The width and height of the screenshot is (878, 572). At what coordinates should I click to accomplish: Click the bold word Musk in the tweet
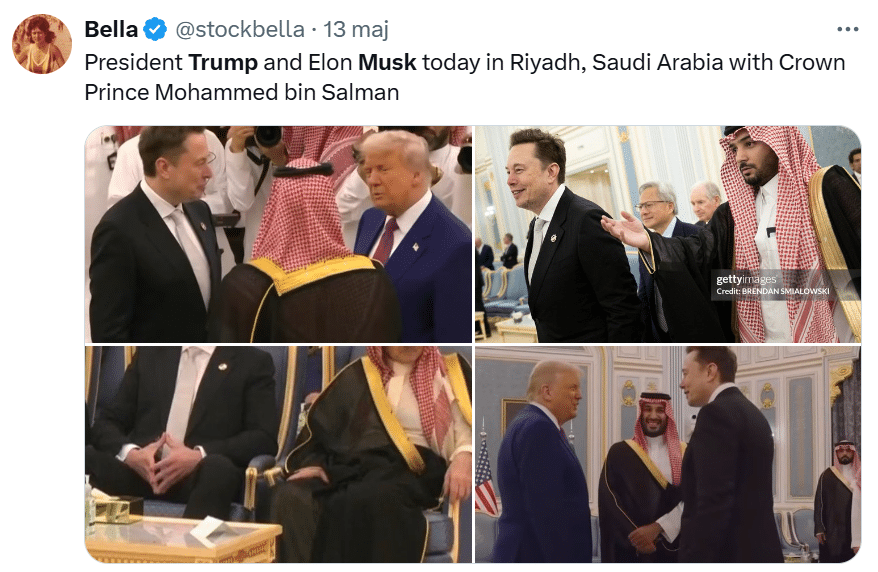coord(387,62)
